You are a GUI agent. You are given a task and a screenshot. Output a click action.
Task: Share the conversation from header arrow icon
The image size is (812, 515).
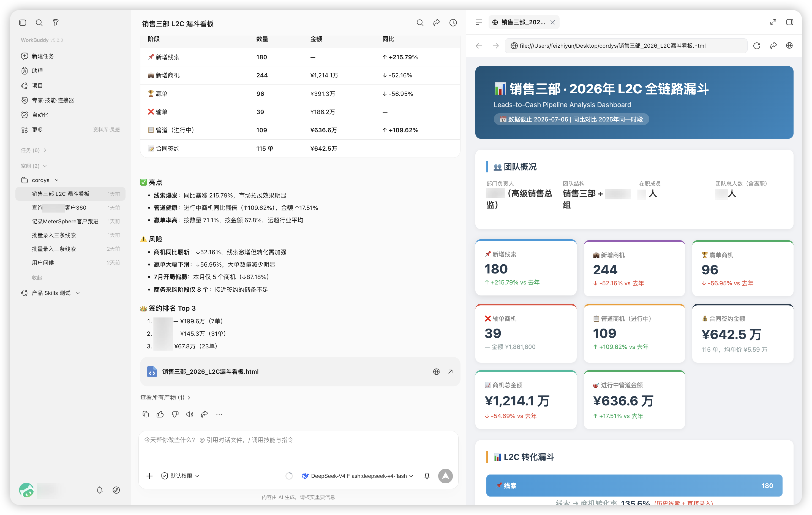(x=437, y=23)
